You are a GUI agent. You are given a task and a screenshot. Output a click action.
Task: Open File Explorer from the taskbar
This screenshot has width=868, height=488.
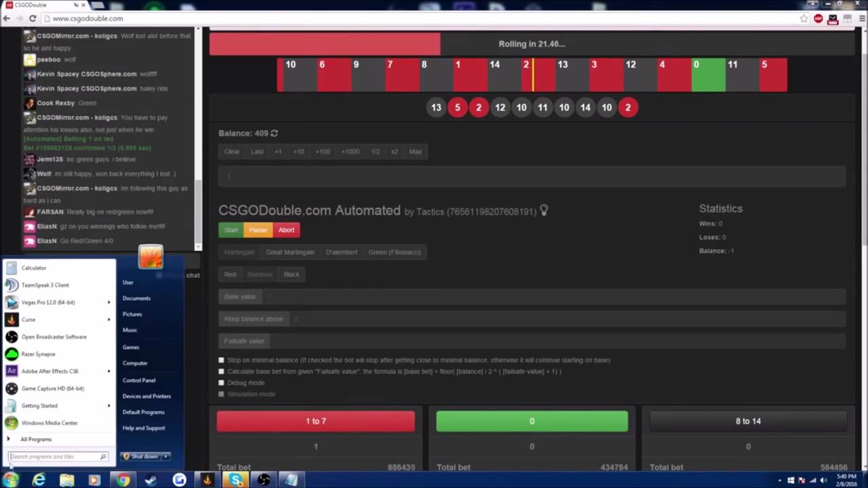pyautogui.click(x=66, y=480)
